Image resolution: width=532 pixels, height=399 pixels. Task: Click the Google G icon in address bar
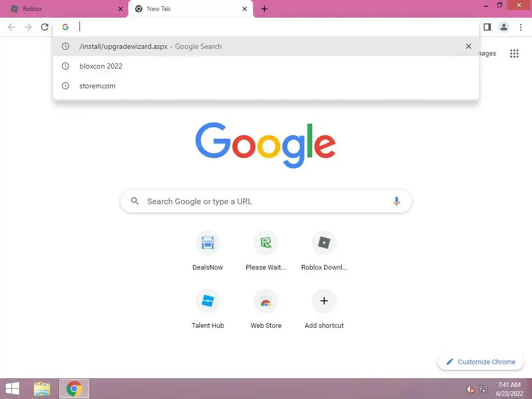coord(65,27)
